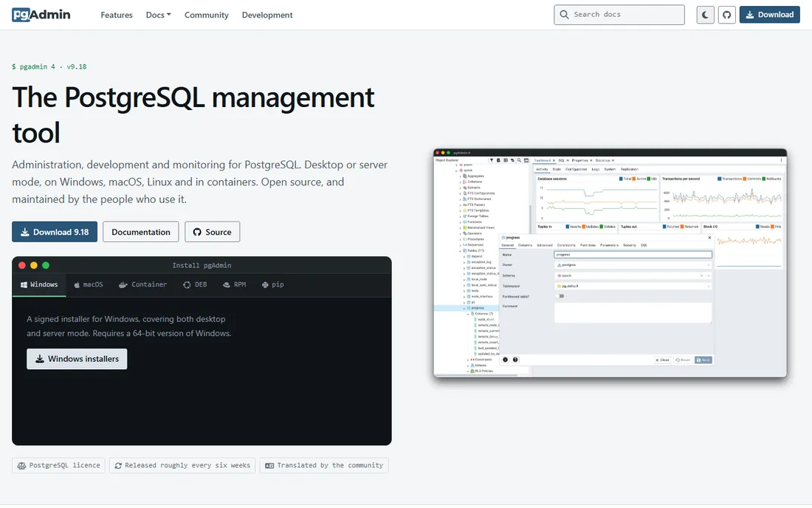This screenshot has width=812, height=508.
Task: Click the Windows installers button
Action: [77, 359]
